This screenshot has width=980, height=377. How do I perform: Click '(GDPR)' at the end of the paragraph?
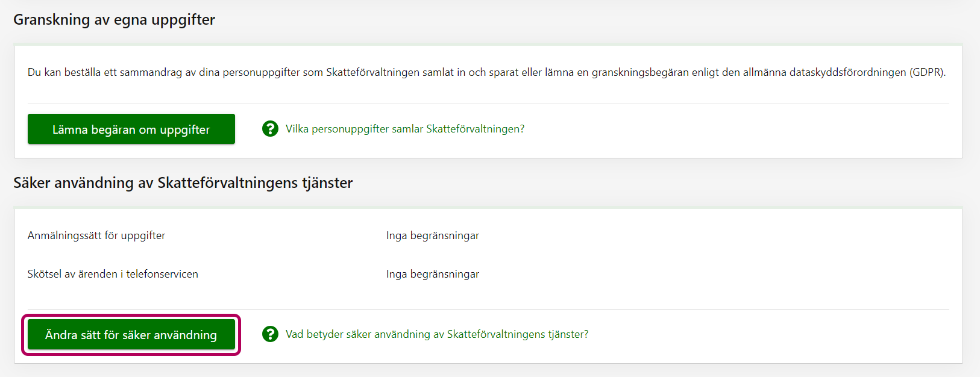927,72
